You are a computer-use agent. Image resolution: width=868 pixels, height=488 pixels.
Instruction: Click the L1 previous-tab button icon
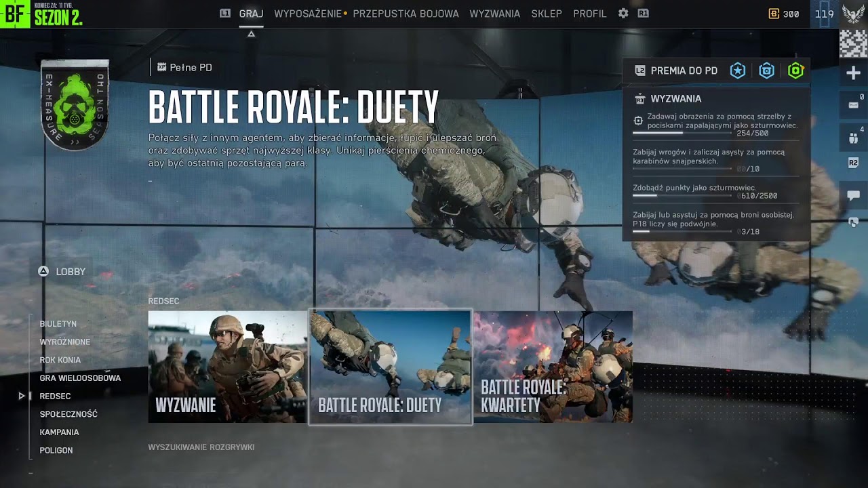coord(225,14)
